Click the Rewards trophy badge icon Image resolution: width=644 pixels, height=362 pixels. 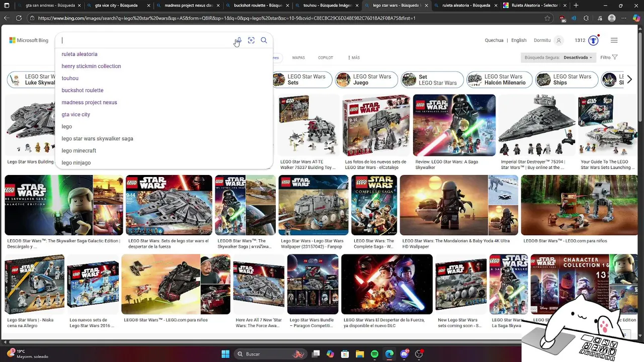pyautogui.click(x=594, y=40)
